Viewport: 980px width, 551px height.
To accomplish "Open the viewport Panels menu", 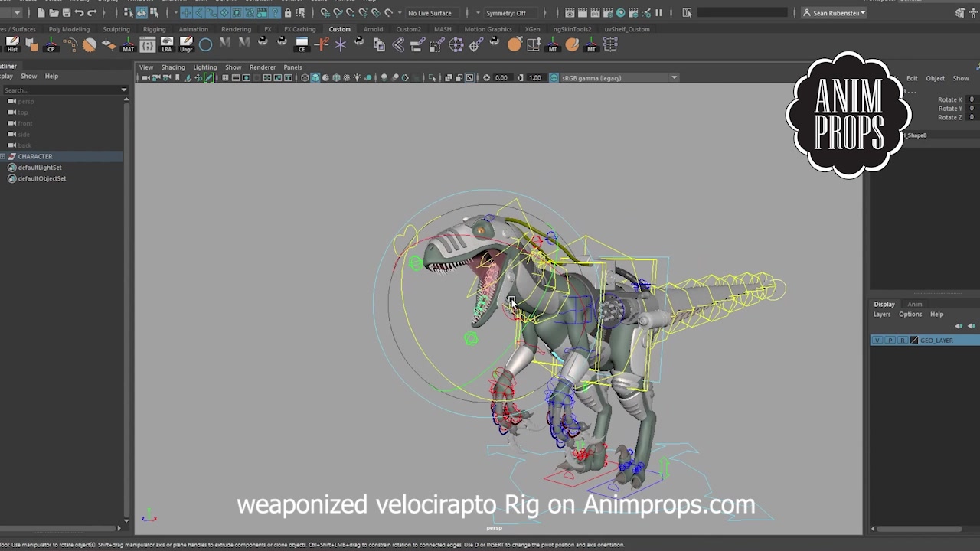I will (292, 67).
